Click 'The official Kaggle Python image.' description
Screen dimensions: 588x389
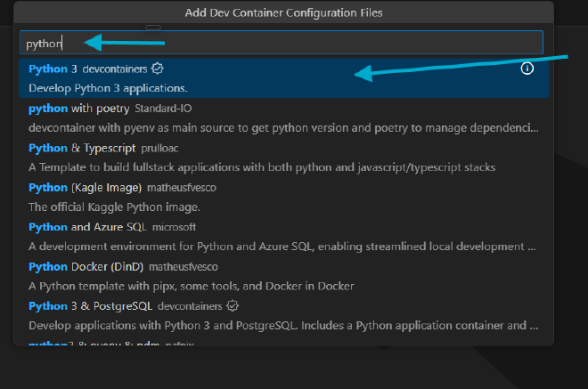(x=114, y=207)
